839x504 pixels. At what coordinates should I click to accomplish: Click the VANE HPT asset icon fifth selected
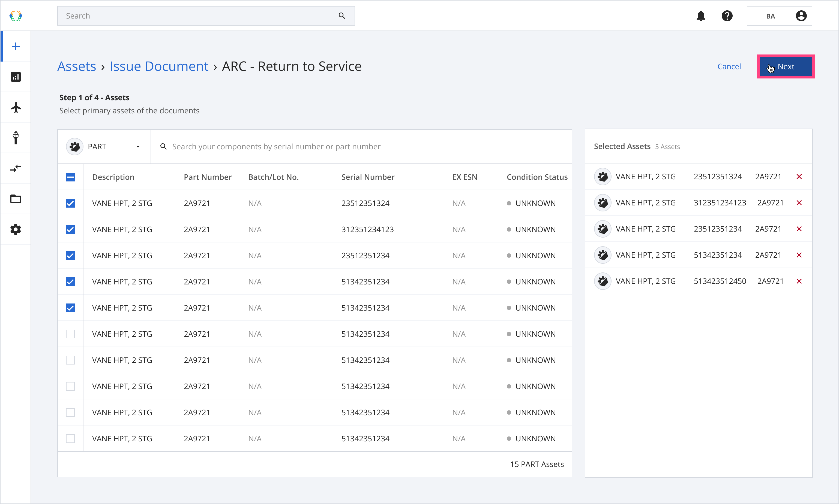(602, 281)
